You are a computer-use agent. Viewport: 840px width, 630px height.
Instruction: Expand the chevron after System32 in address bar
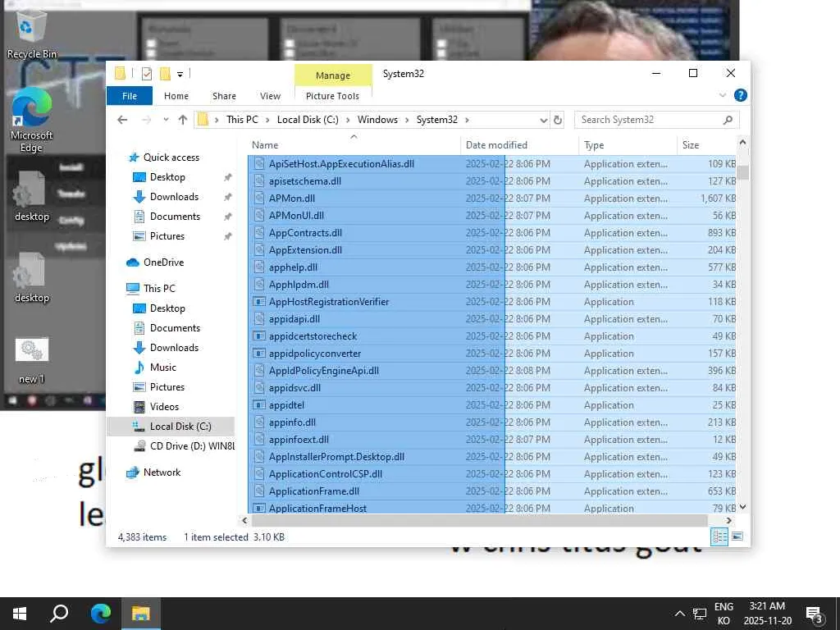[x=467, y=120]
